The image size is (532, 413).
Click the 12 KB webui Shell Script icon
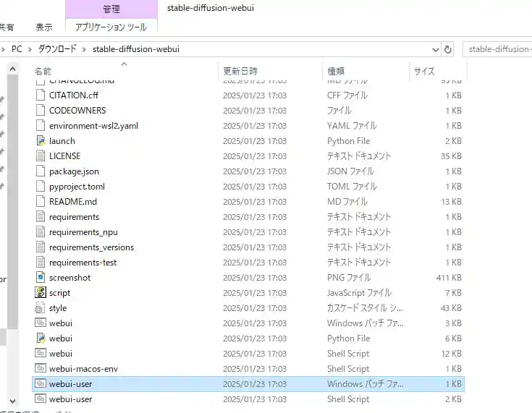tap(41, 353)
